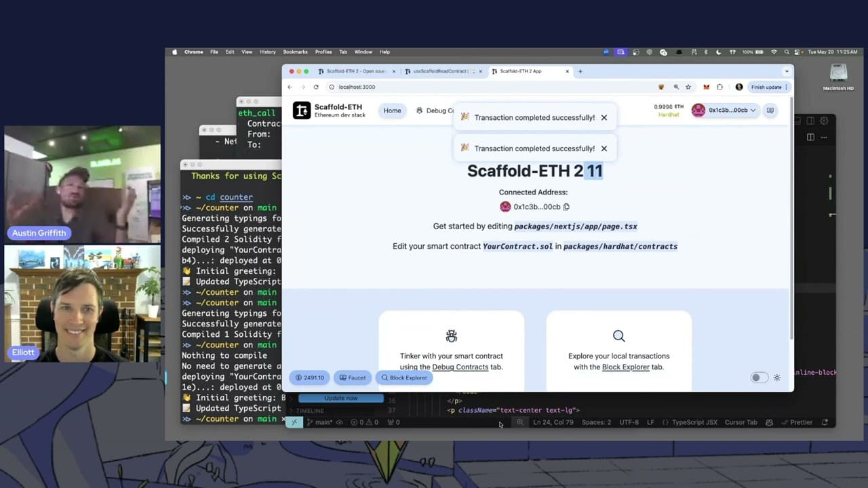The height and width of the screenshot is (488, 868).
Task: Open the Bookmarks menu
Action: [x=295, y=52]
